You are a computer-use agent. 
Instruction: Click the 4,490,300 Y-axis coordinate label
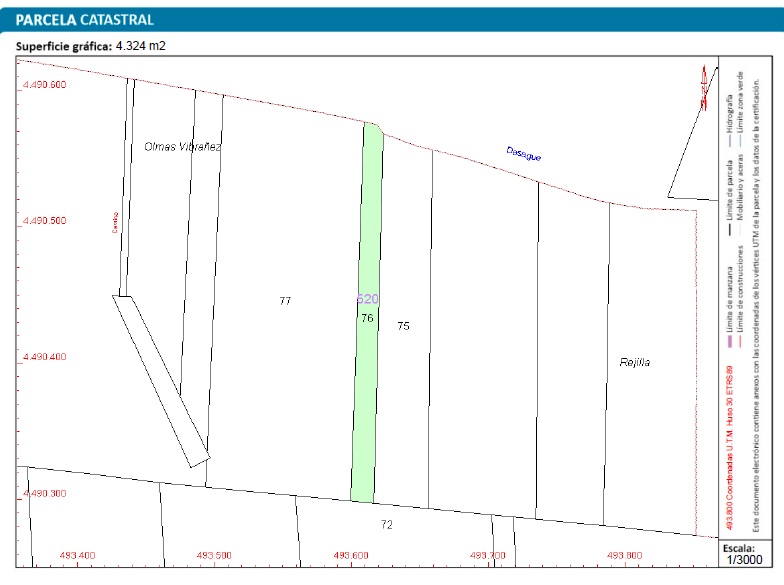click(44, 493)
